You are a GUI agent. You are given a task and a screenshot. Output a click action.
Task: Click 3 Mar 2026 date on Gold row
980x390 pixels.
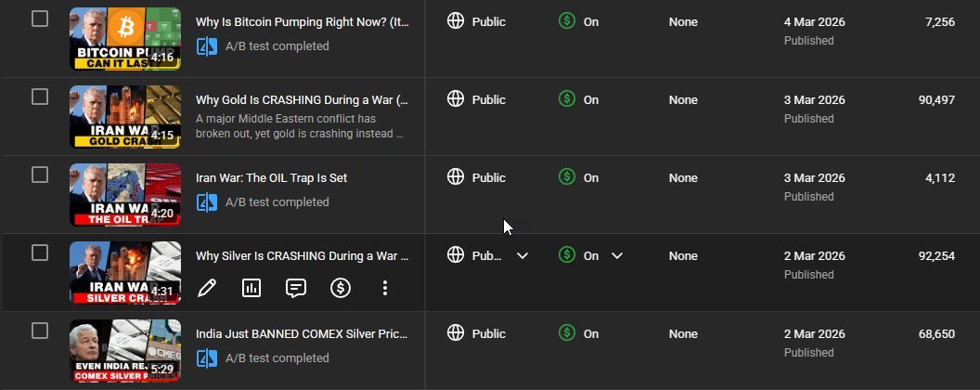[815, 100]
